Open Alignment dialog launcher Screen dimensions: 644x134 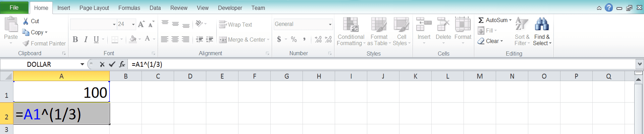[267, 53]
